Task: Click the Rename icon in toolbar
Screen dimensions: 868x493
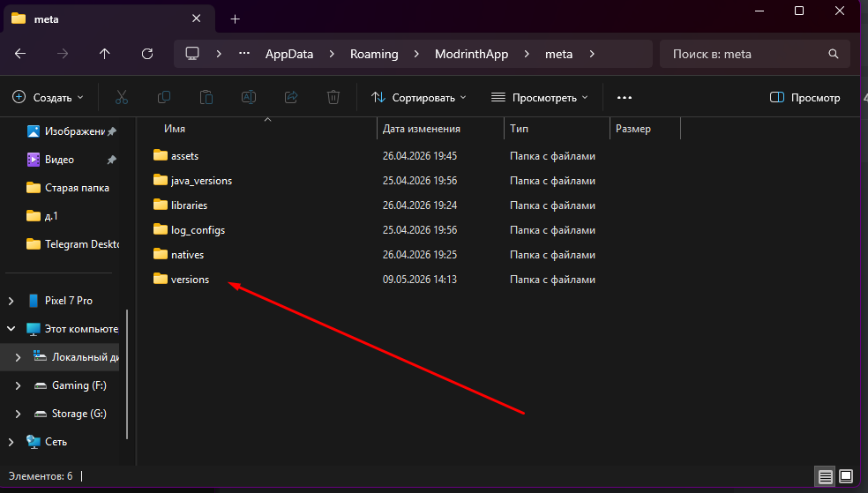Action: [x=249, y=97]
